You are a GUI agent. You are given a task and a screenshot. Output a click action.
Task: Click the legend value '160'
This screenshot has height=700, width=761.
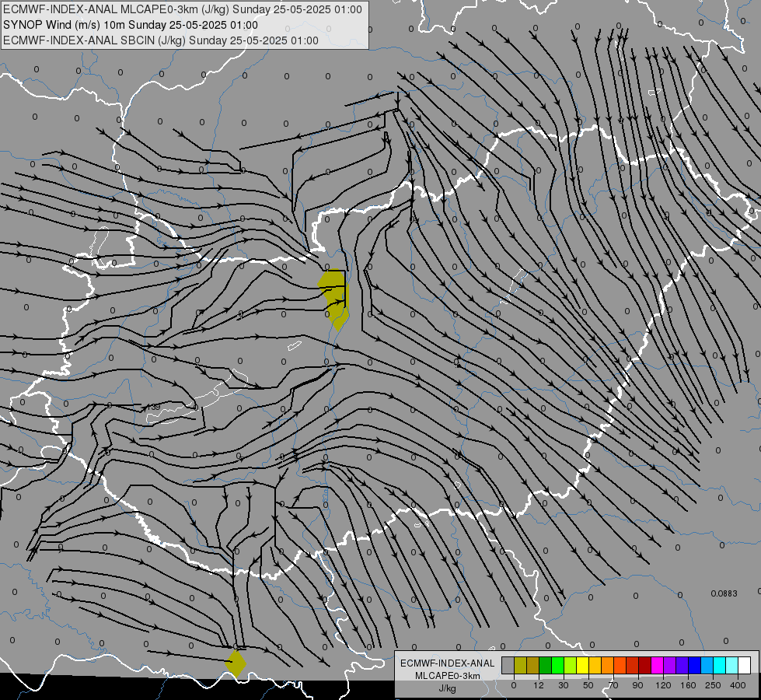[688, 685]
